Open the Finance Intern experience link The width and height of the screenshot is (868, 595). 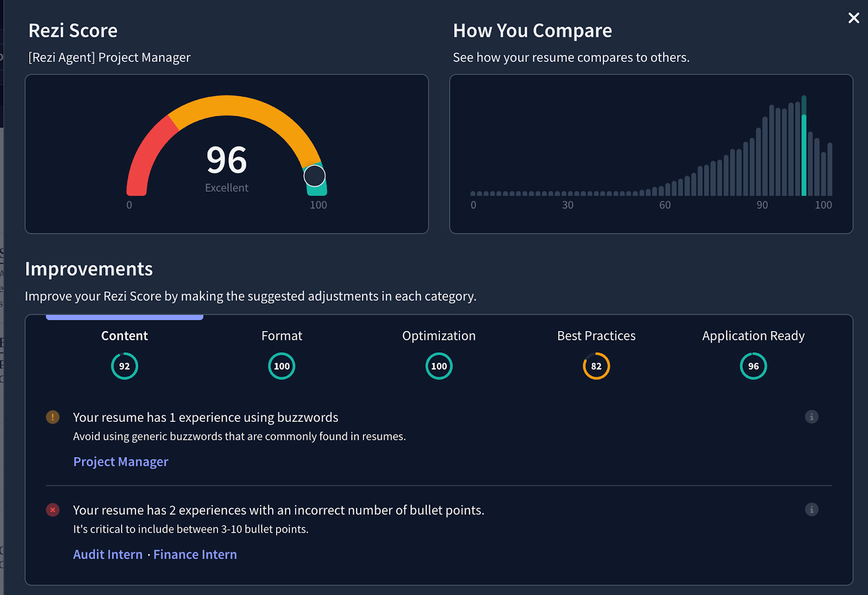[x=195, y=554]
